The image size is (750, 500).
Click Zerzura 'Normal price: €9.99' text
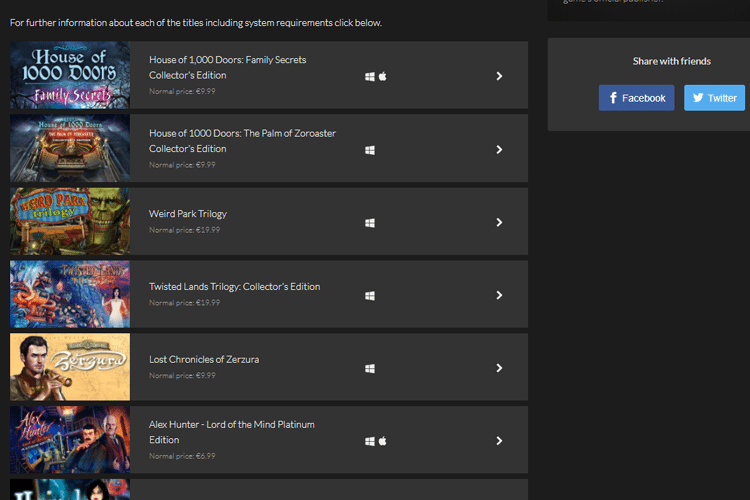(x=182, y=376)
